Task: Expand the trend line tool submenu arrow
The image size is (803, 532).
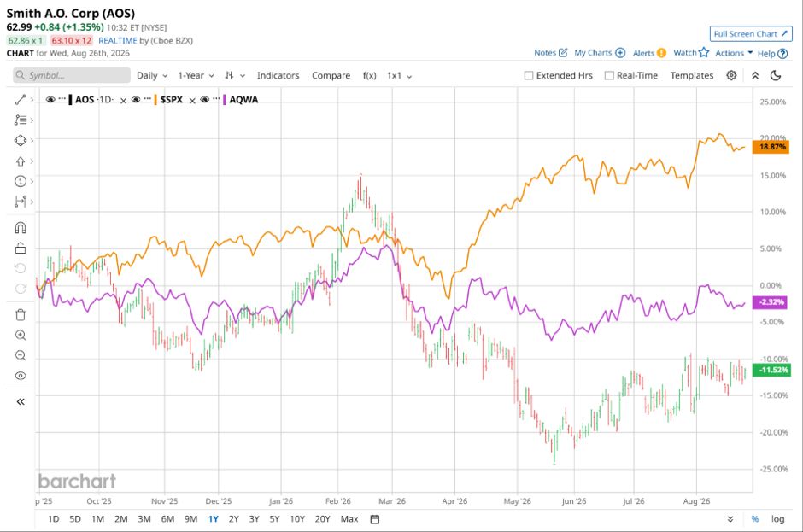Action: pyautogui.click(x=32, y=100)
